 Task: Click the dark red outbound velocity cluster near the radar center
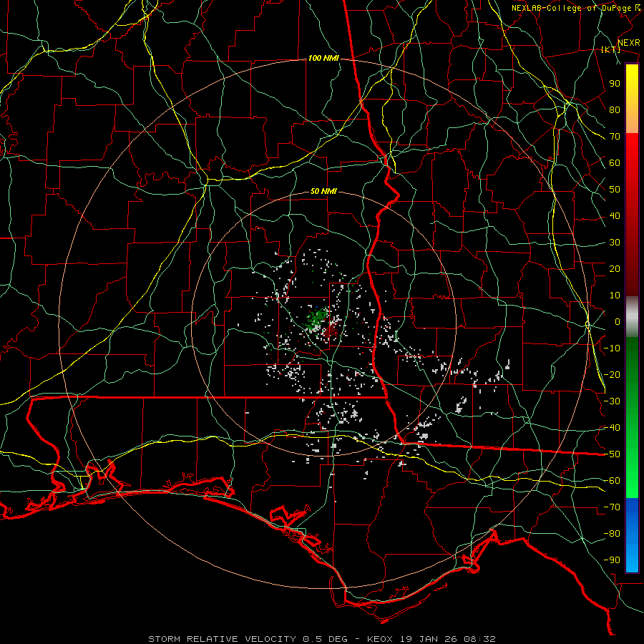click(330, 330)
